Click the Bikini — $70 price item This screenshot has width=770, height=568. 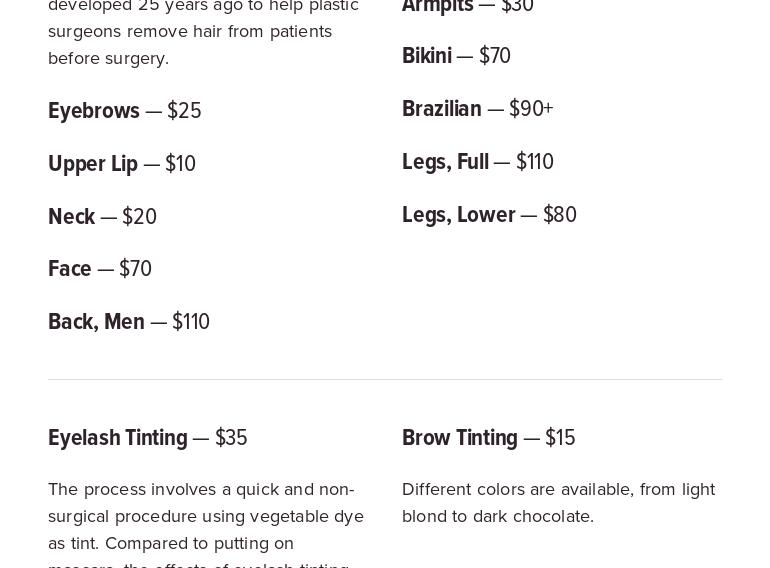coord(456,55)
